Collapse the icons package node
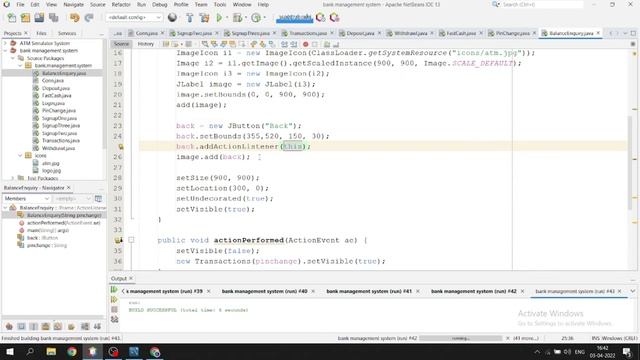 click(x=20, y=156)
